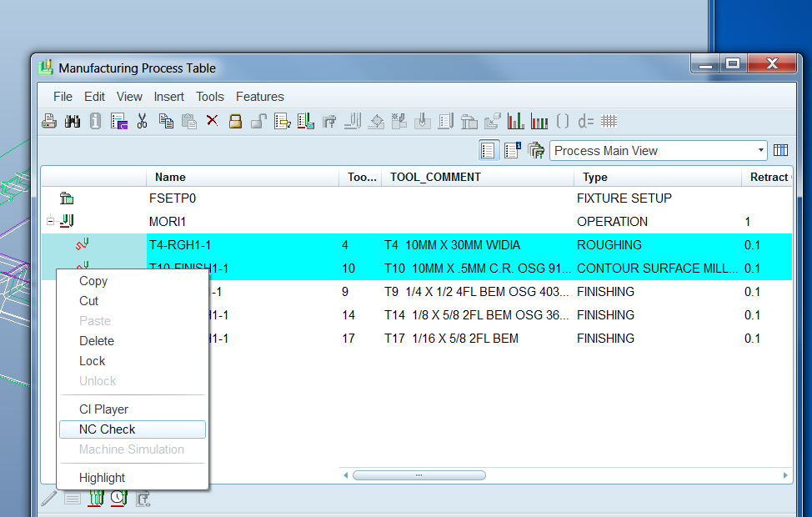Click the closed padlock Lock toolbar icon
812x517 pixels.
(236, 121)
